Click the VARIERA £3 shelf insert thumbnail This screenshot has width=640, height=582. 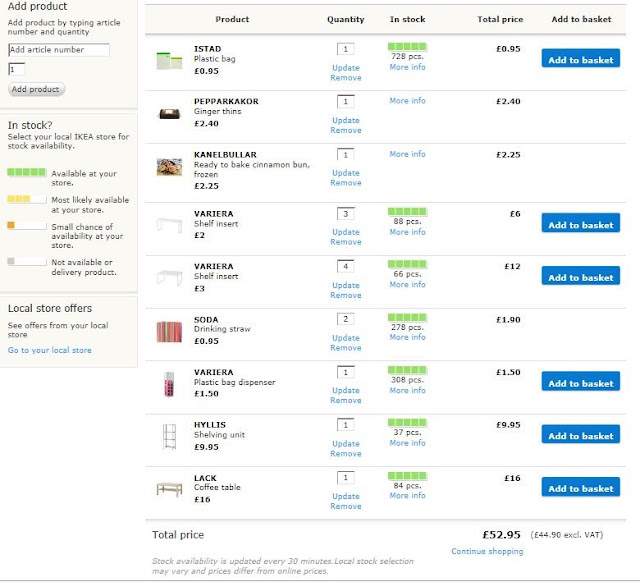point(169,278)
